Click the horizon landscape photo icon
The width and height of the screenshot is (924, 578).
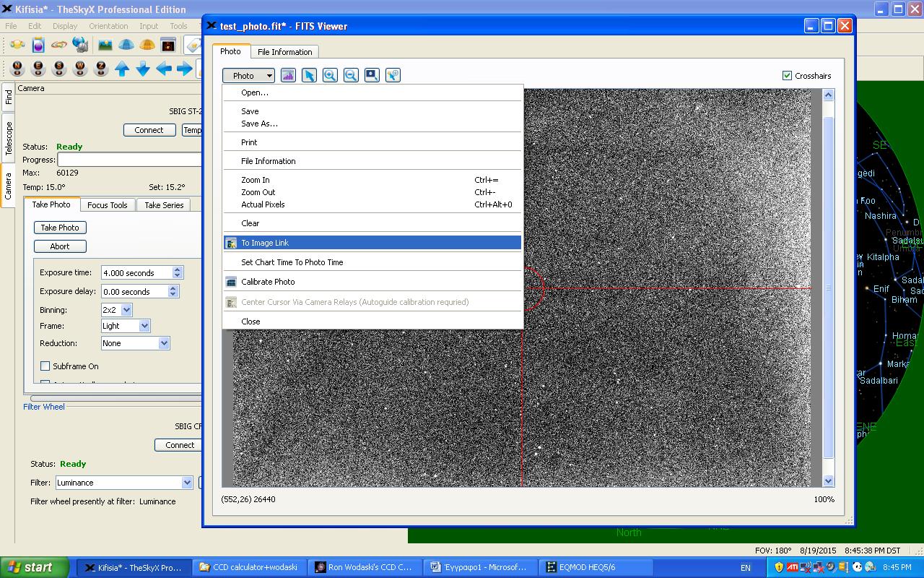pos(105,45)
